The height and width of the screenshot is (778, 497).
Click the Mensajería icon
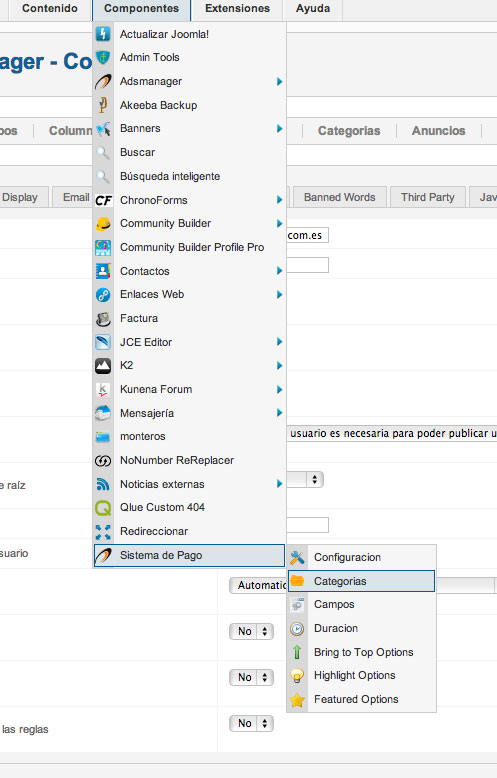[x=103, y=413]
